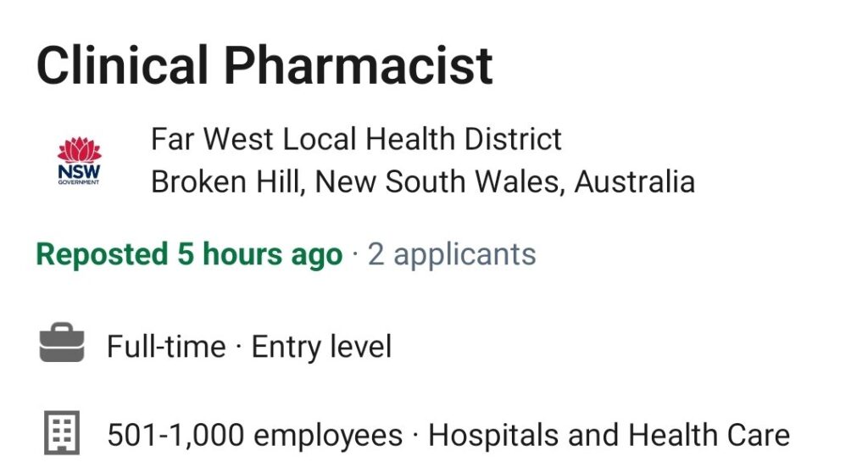This screenshot has height=473, width=868.
Task: Click the Entry level label
Action: tap(321, 347)
